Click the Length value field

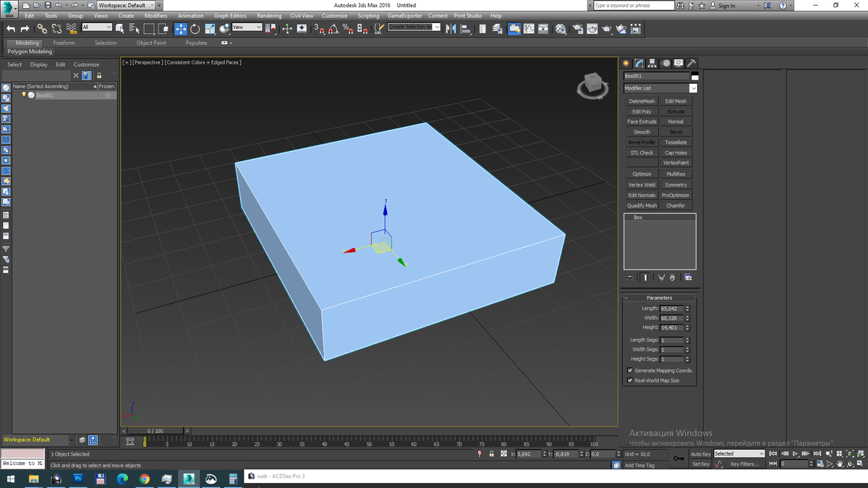671,309
